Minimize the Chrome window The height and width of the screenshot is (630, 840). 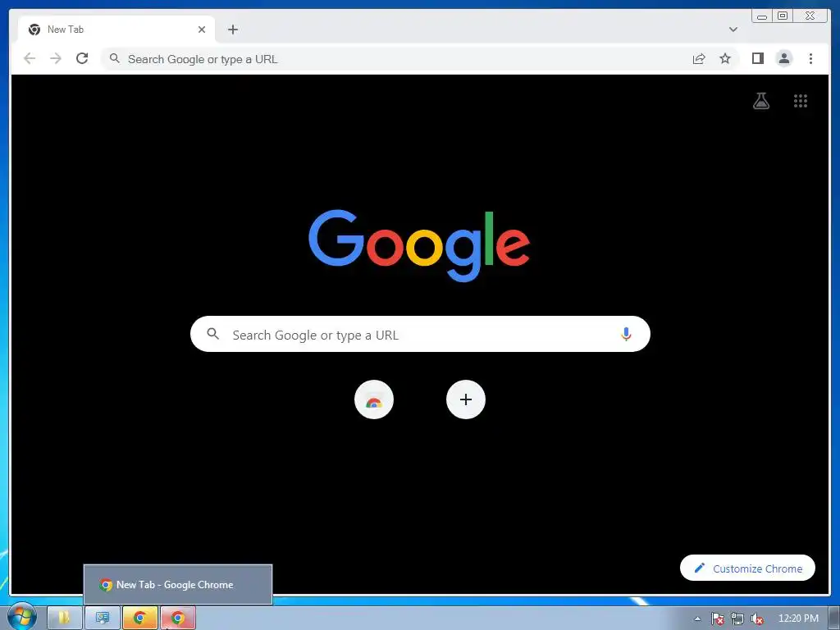[x=762, y=16]
